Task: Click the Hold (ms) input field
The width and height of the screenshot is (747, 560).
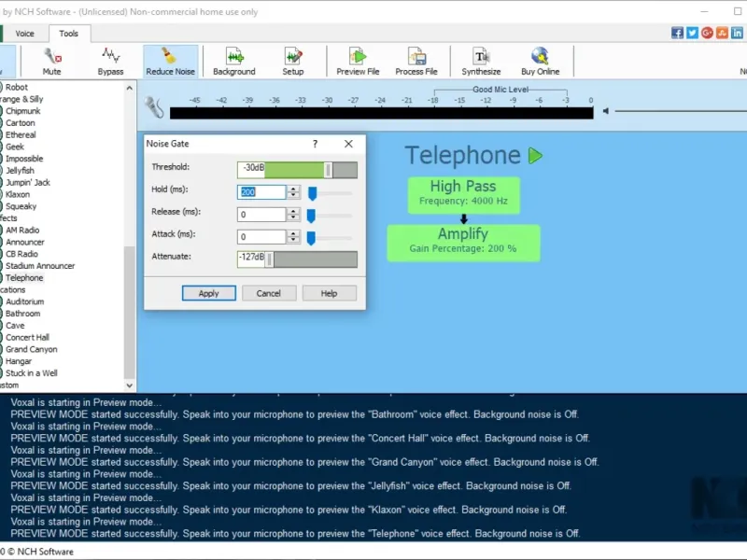Action: 261,192
